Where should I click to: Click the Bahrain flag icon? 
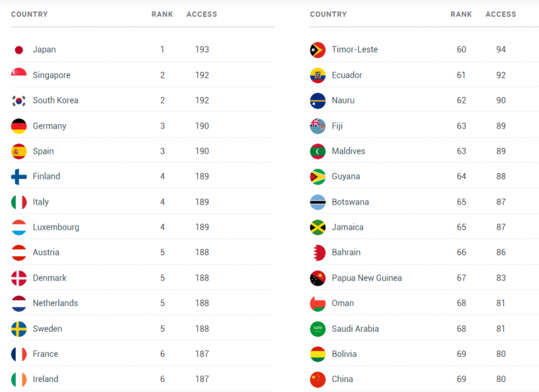tap(318, 253)
